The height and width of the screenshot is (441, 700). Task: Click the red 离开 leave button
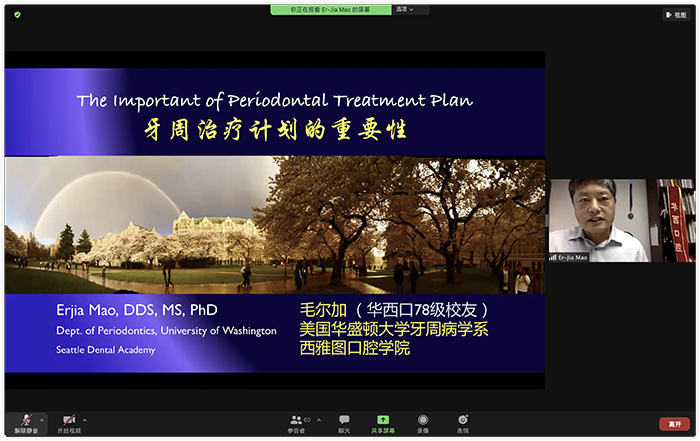pos(675,424)
